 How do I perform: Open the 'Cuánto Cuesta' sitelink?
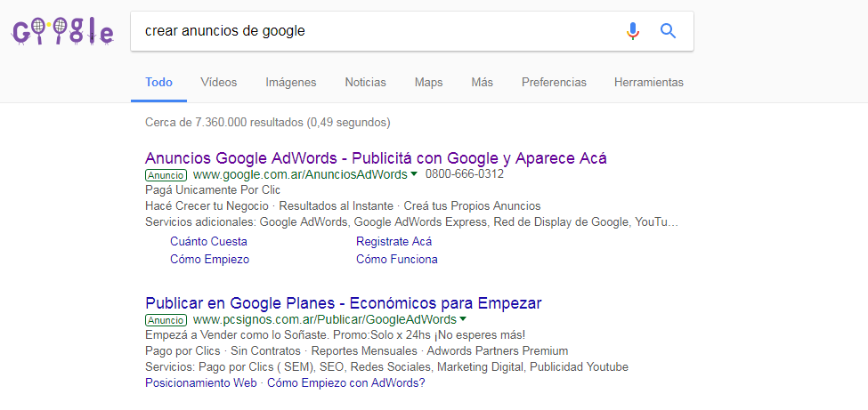click(x=208, y=242)
